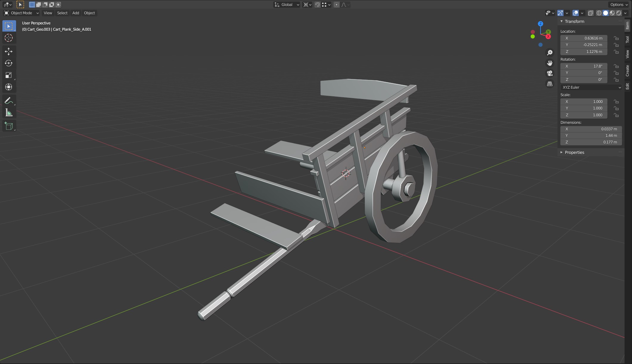Switch to the Tool sidebar tab
Screen dimensions: 632x364
coord(628,39)
